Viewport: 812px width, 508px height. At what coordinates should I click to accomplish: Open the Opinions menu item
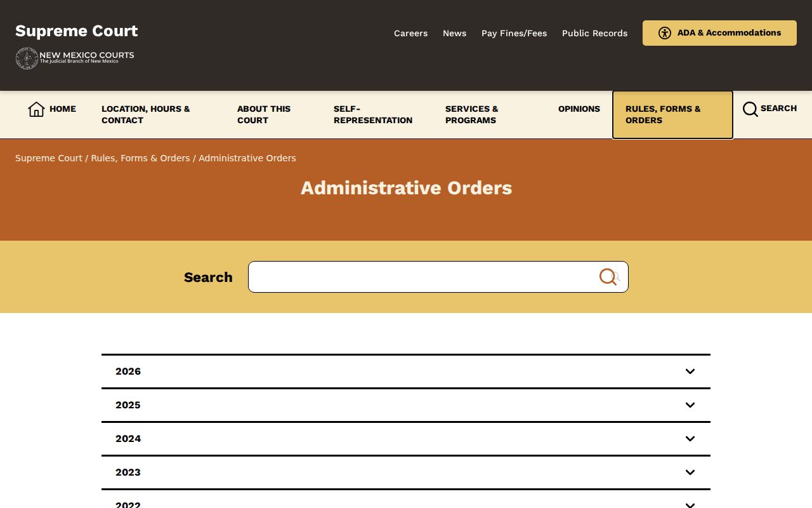(x=579, y=109)
